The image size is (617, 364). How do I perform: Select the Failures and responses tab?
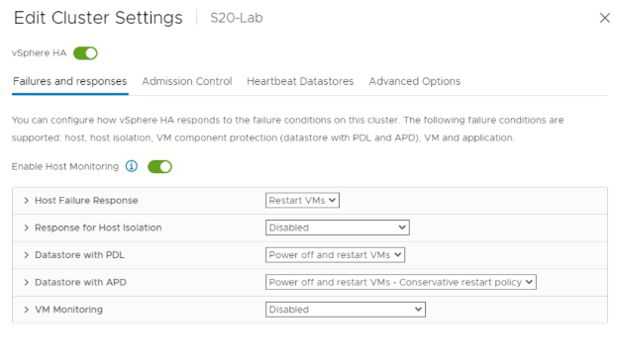coord(70,81)
